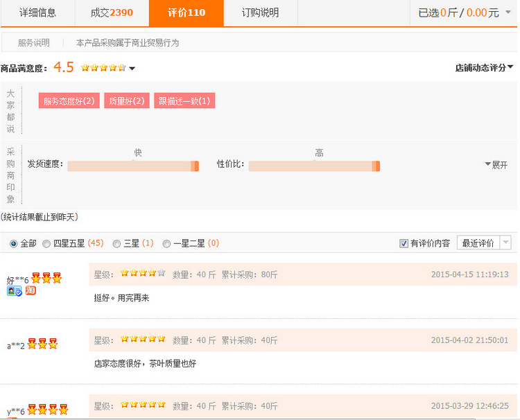Toggle the 有评价内容 checkbox
The image size is (520, 420).
click(x=404, y=243)
